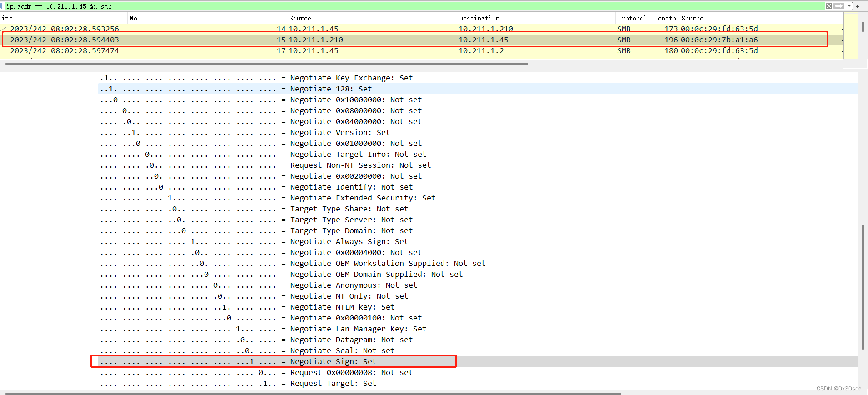The width and height of the screenshot is (868, 395).
Task: Select the Target Type Share: Not set row
Action: tap(478, 209)
